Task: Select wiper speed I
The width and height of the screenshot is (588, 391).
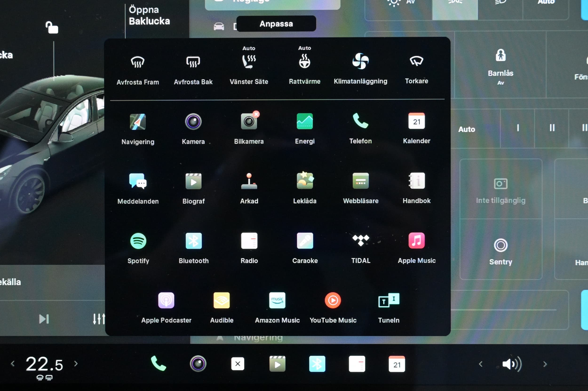Action: pos(518,128)
